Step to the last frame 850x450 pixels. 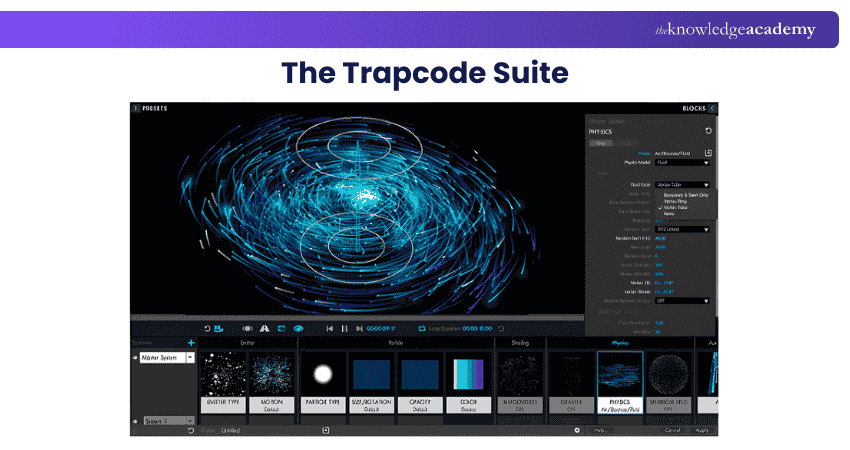[359, 329]
